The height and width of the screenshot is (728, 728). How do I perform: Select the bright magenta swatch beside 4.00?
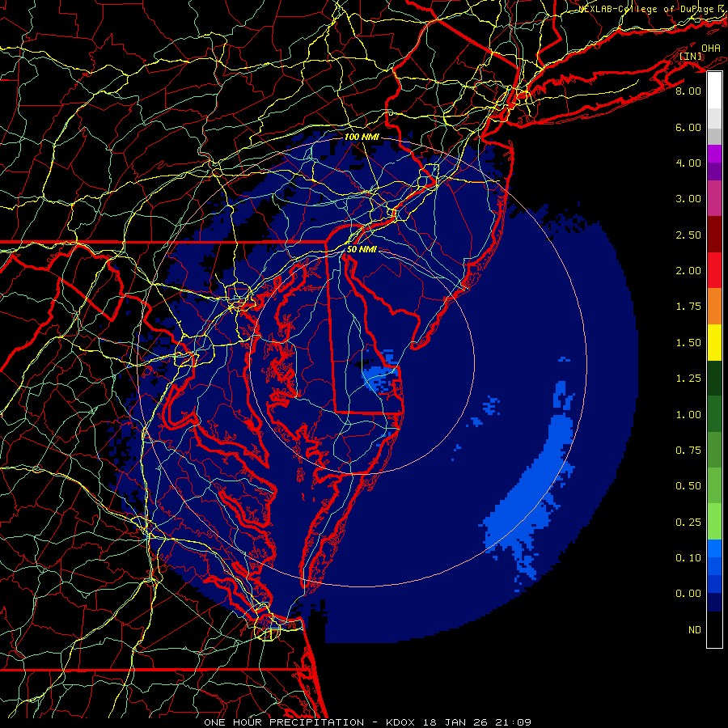pos(714,154)
